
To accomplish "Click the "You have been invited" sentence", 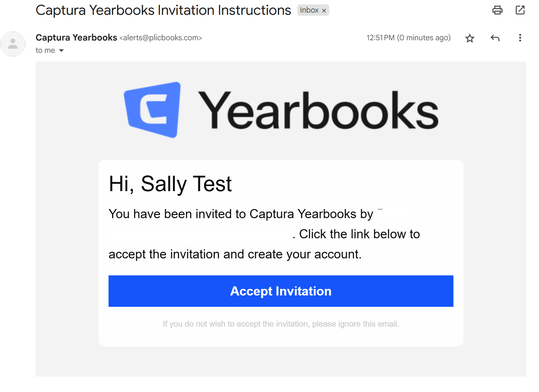I will 241,214.
